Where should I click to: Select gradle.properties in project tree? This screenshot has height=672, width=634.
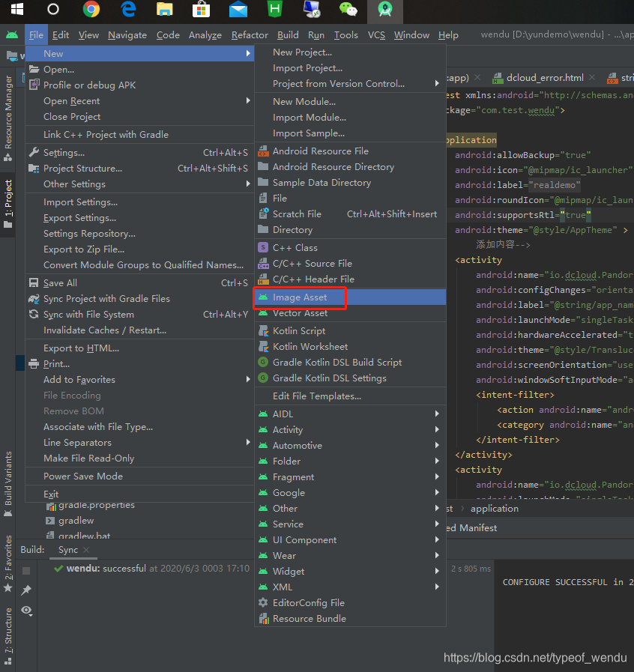coord(96,506)
